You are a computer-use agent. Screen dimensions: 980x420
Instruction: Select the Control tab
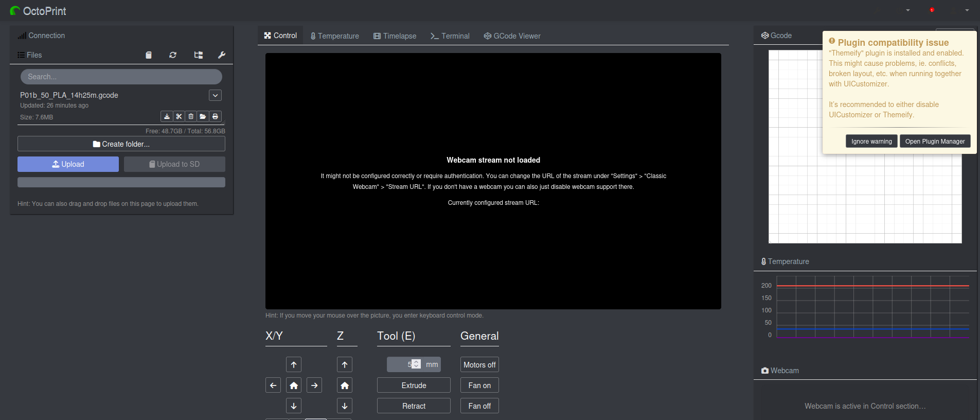280,36
